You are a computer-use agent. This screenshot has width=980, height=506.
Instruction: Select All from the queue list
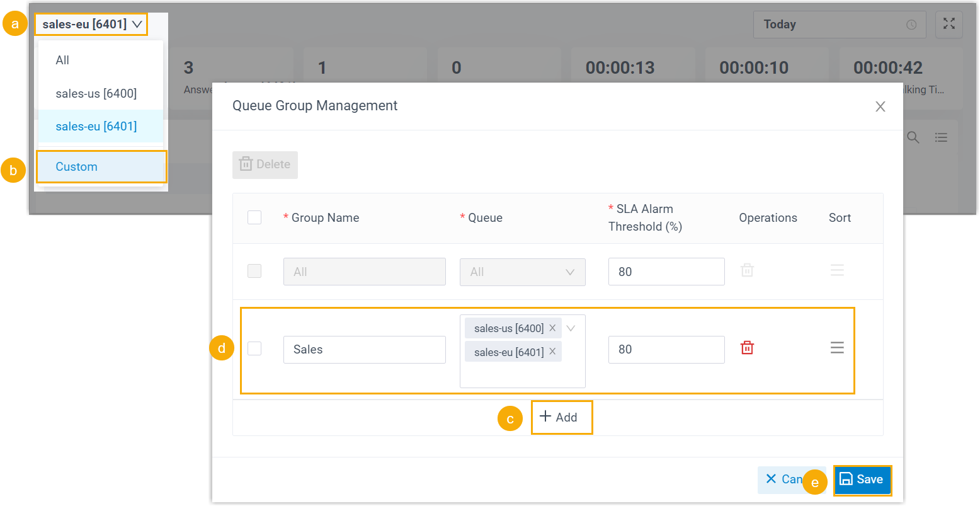pyautogui.click(x=62, y=60)
